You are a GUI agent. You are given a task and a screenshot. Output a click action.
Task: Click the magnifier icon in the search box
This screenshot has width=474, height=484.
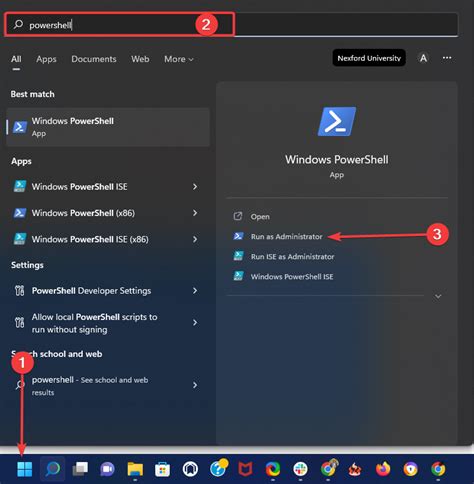tap(18, 24)
